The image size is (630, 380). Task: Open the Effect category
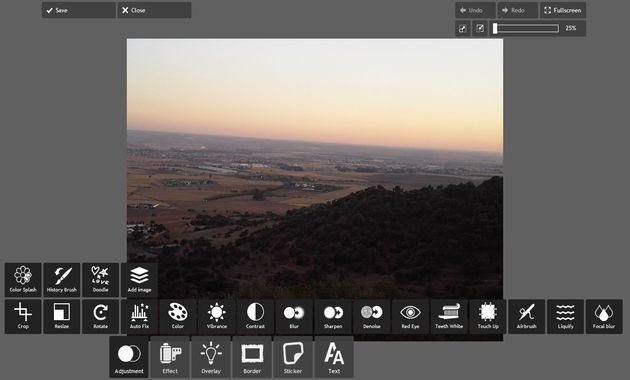point(170,357)
